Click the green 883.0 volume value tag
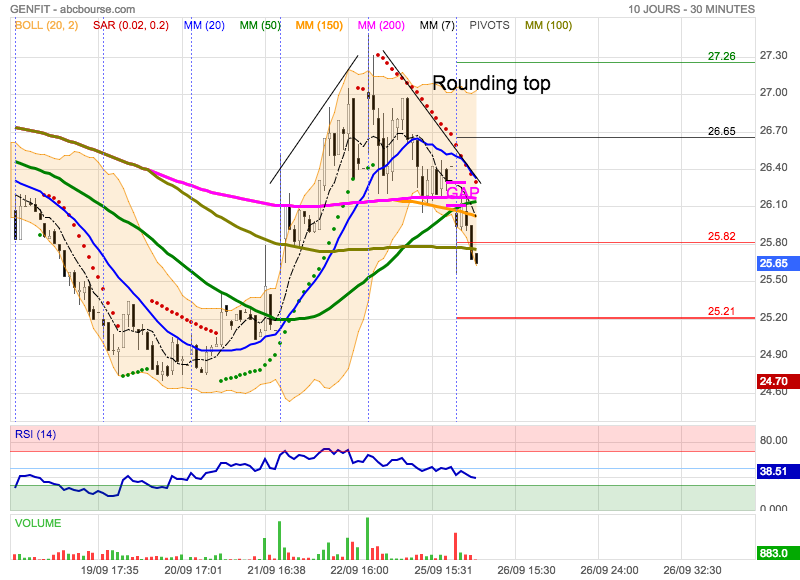This screenshot has width=800, height=580. tap(778, 553)
